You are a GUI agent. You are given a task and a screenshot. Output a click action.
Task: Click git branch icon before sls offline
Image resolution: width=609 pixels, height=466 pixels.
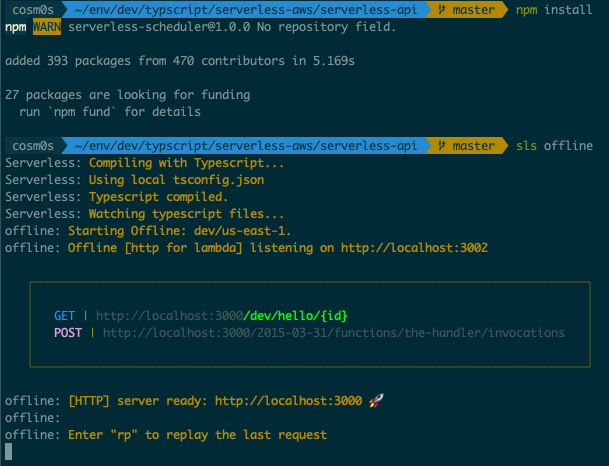click(x=441, y=146)
